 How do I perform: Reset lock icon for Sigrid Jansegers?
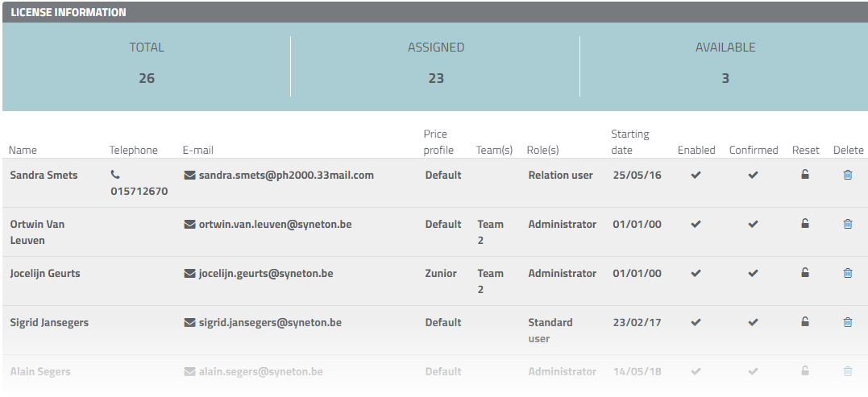[804, 322]
